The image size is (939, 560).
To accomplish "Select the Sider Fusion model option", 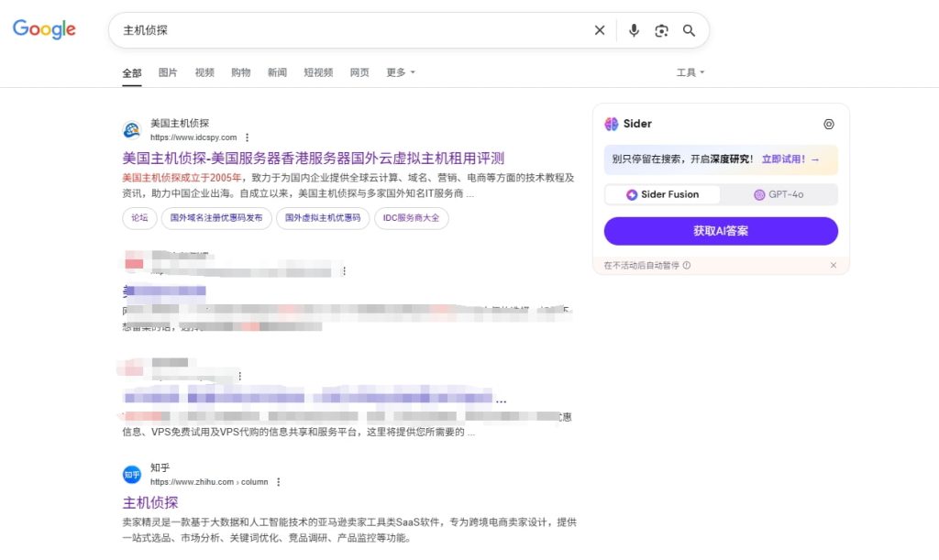I will click(662, 194).
